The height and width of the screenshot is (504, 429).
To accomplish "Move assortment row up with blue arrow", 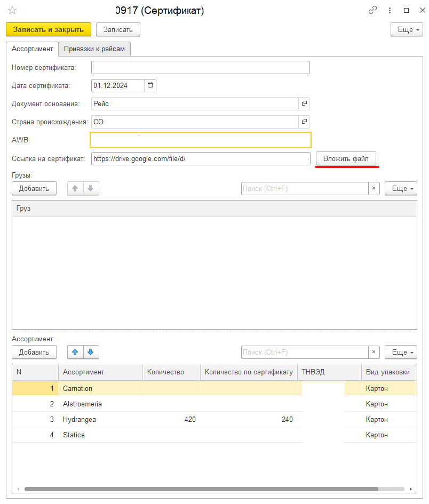I will [75, 352].
